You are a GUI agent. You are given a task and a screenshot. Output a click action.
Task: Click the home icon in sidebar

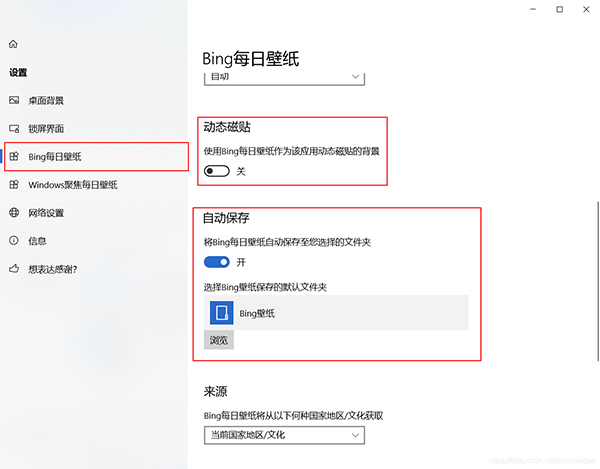point(13,44)
